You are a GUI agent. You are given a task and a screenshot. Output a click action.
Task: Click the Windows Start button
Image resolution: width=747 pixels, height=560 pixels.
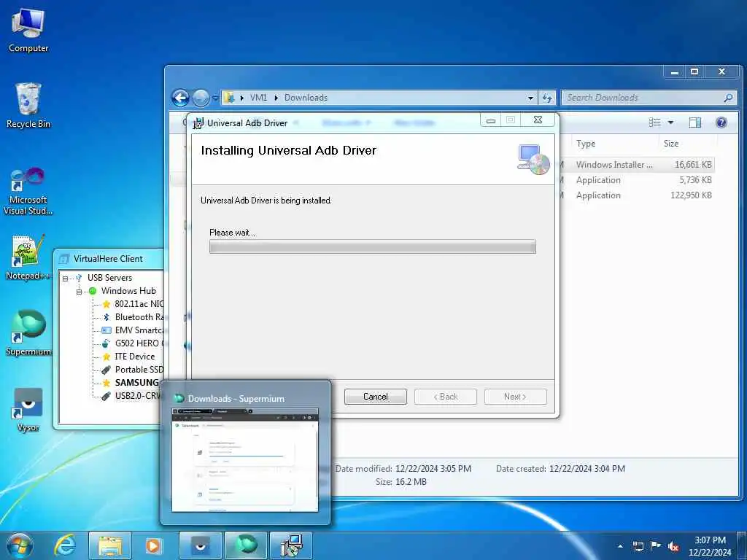(20, 545)
